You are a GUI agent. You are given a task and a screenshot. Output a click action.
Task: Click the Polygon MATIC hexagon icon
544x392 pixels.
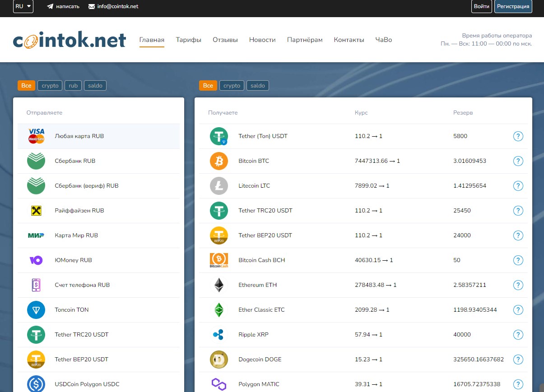(219, 384)
